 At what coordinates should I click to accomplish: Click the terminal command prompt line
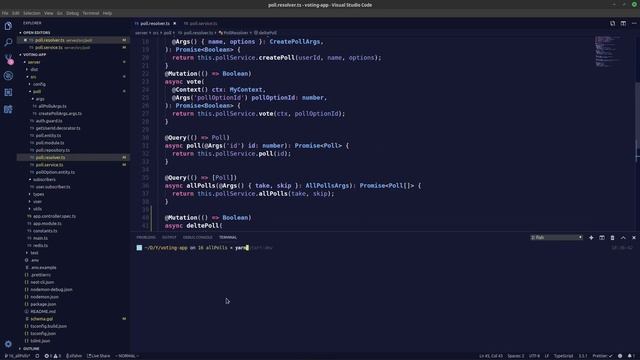coord(204,248)
